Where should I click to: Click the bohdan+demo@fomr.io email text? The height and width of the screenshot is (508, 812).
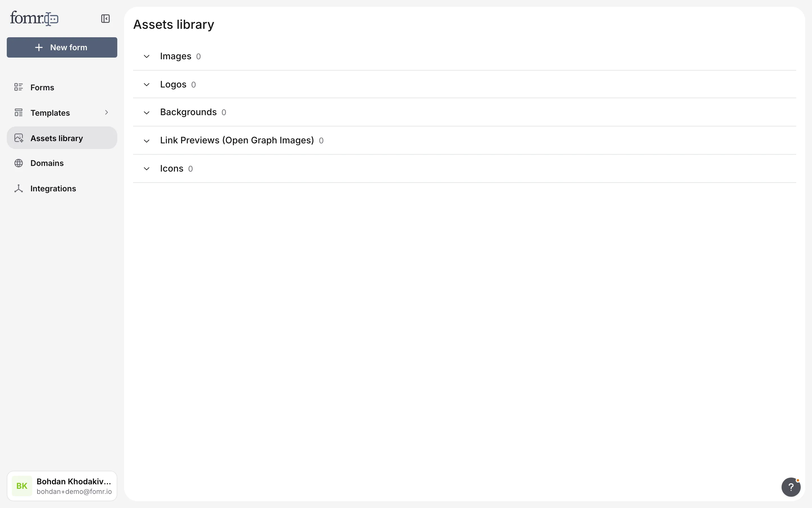click(74, 492)
